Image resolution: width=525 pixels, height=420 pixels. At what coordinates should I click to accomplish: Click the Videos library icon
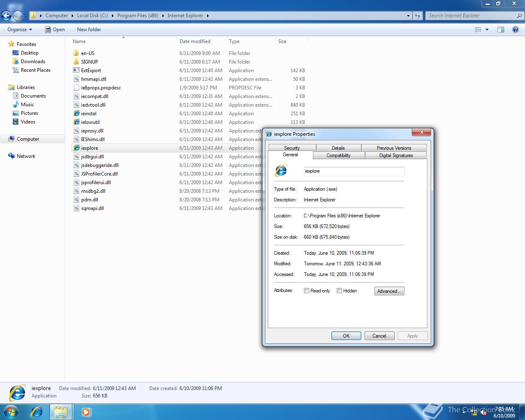[16, 121]
